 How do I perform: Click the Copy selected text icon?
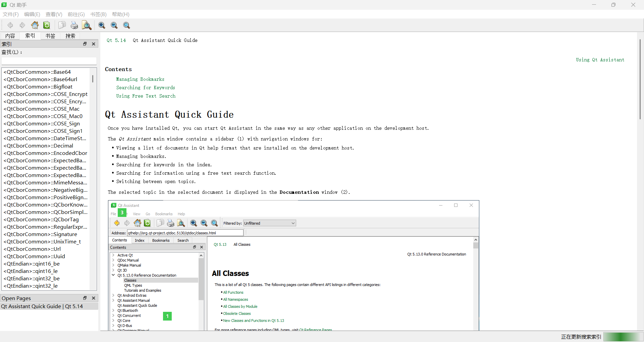(62, 25)
